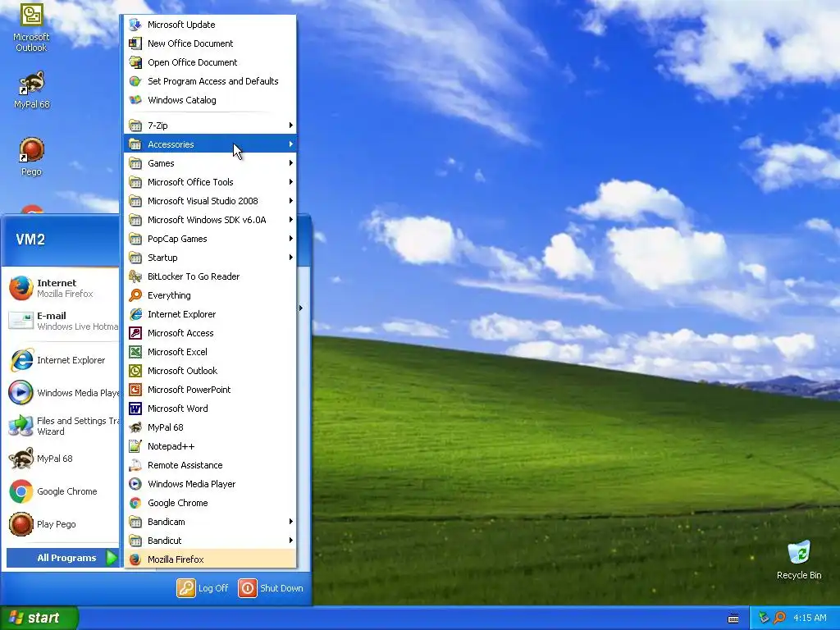The width and height of the screenshot is (840, 630).
Task: Click the Everything search icon in menu
Action: (x=135, y=295)
